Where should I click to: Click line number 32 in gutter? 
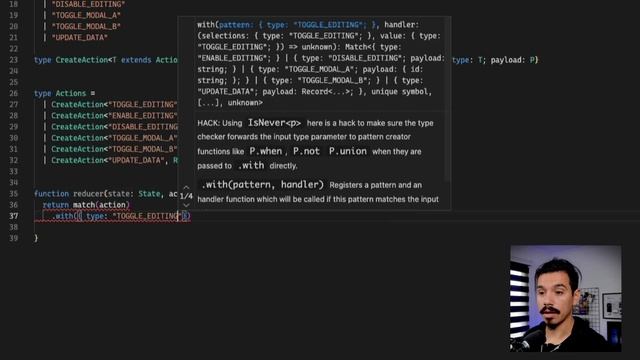click(14, 160)
